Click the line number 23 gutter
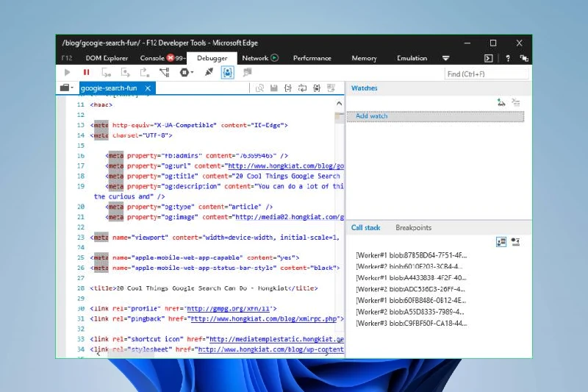This screenshot has height=392, width=588. (81, 238)
